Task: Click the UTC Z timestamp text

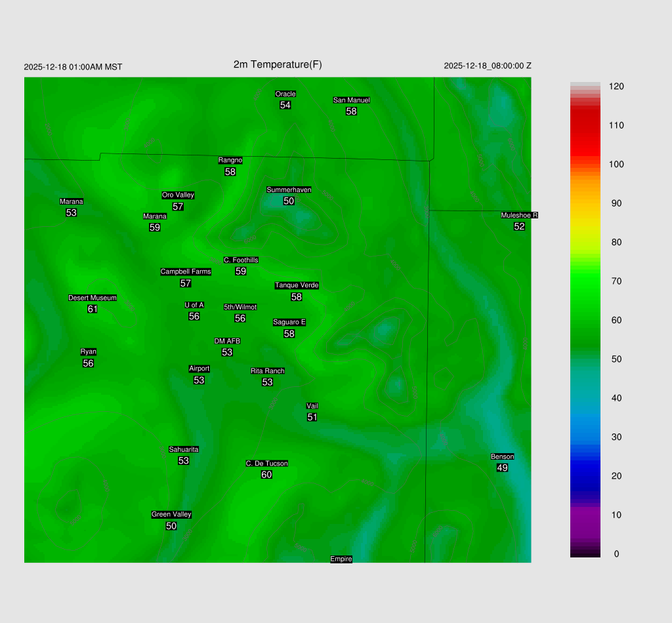Action: 488,66
